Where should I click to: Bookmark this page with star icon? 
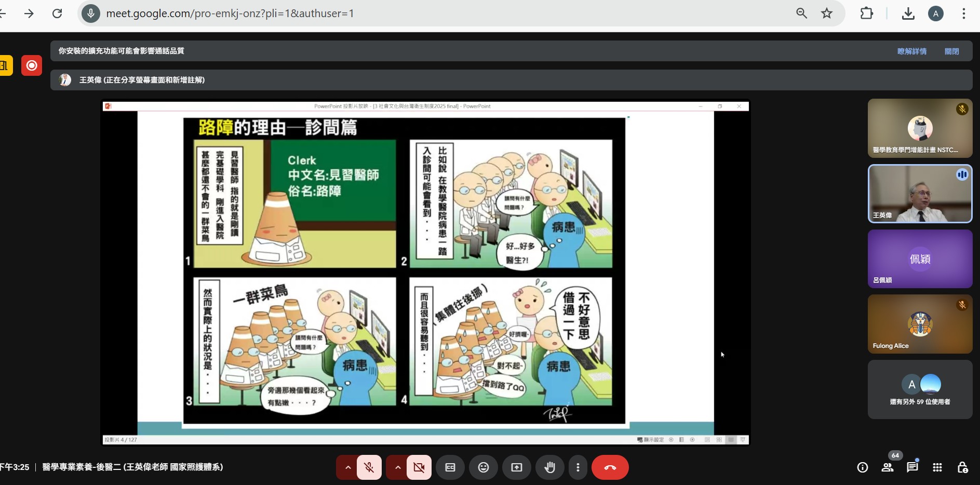click(827, 14)
